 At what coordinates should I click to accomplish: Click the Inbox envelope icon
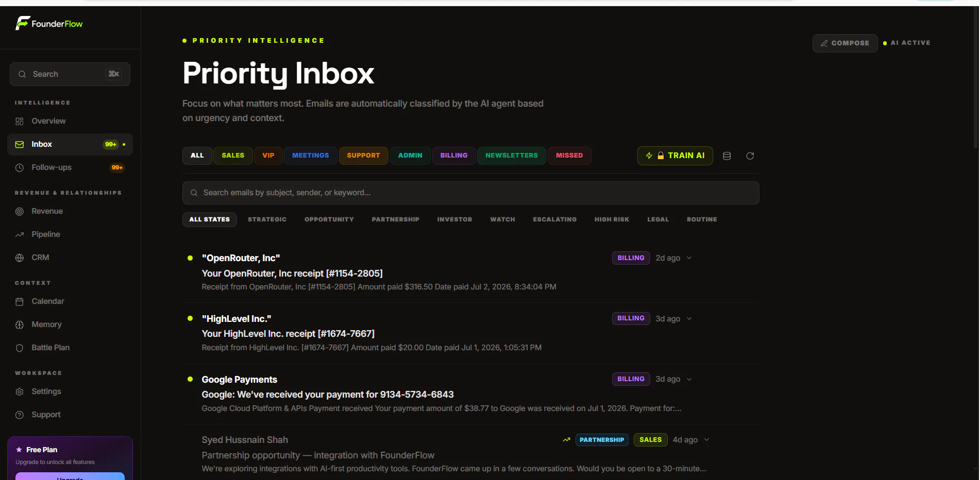tap(20, 144)
